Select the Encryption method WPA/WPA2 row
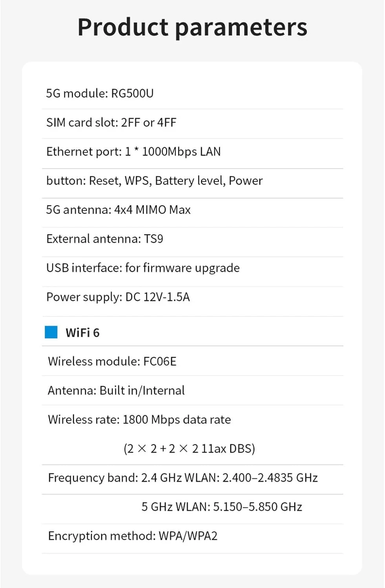Viewport: 385px width, 588px height. pyautogui.click(x=133, y=536)
